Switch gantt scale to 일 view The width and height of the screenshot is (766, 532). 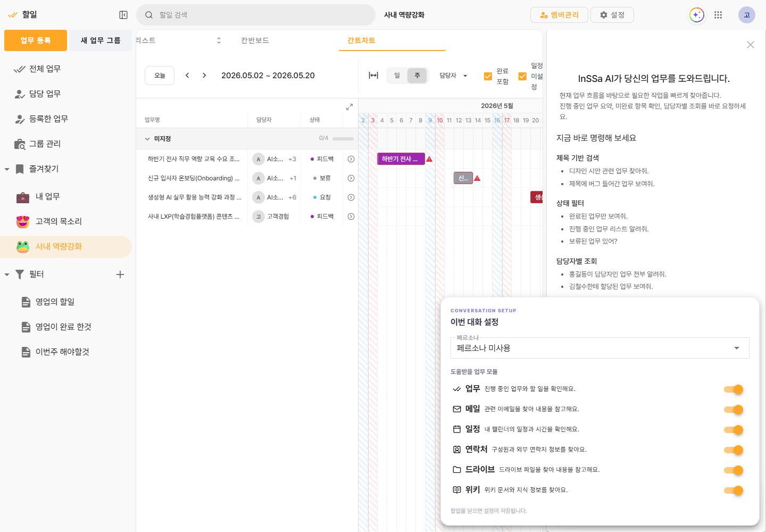[397, 76]
